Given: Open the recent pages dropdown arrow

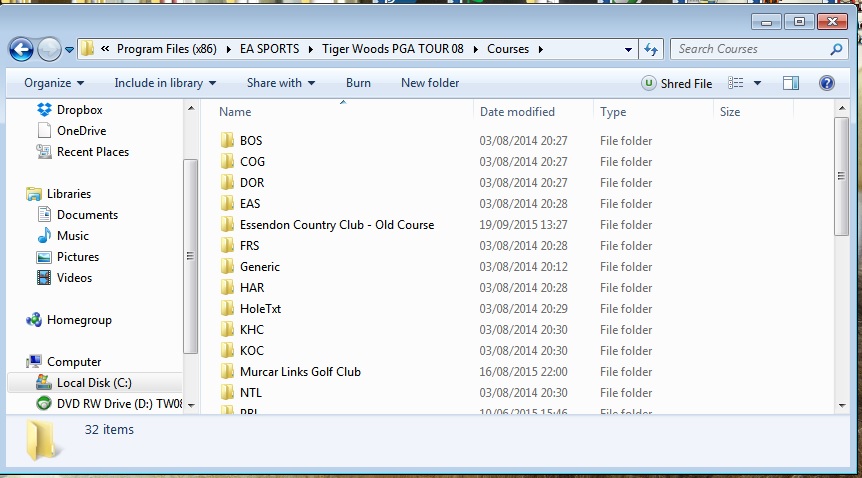Looking at the screenshot, I should tap(69, 50).
